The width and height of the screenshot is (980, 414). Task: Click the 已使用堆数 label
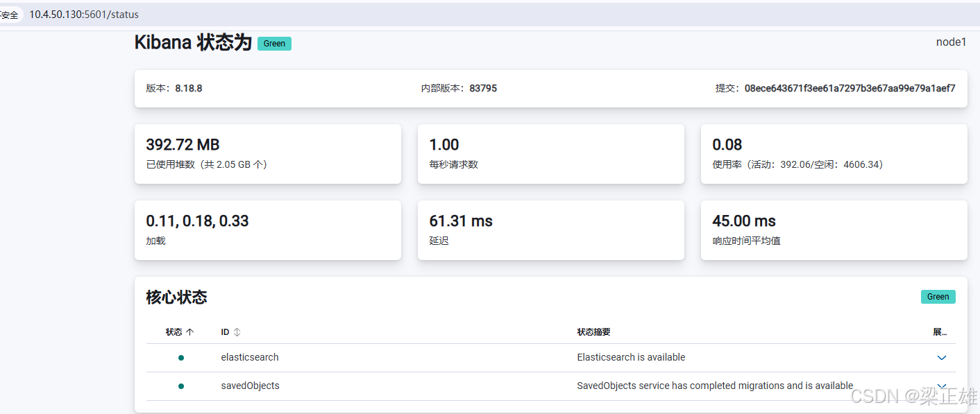(206, 165)
